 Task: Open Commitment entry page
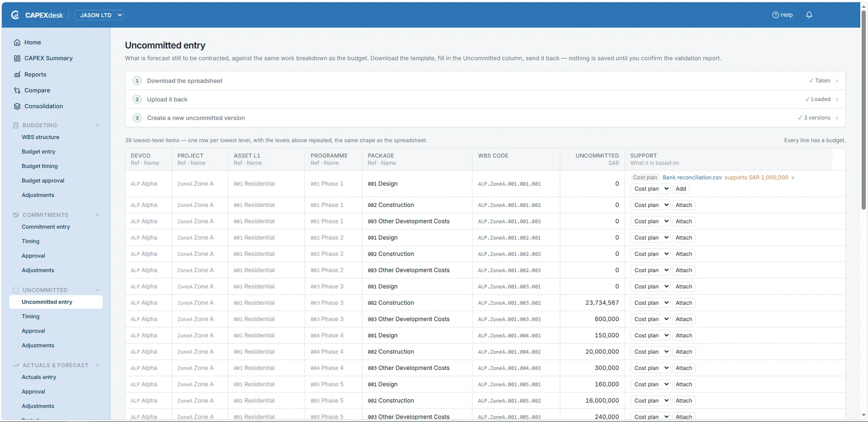(x=46, y=227)
